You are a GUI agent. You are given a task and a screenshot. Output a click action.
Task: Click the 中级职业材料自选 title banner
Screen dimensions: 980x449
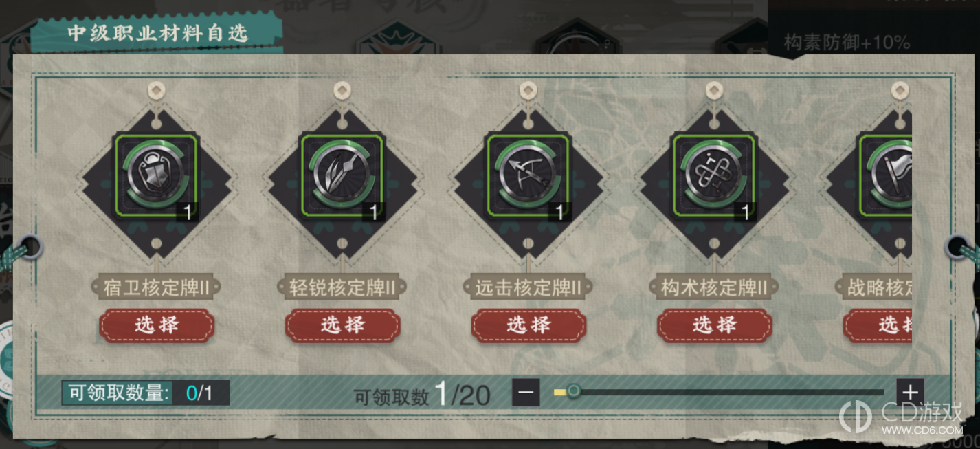(x=157, y=34)
